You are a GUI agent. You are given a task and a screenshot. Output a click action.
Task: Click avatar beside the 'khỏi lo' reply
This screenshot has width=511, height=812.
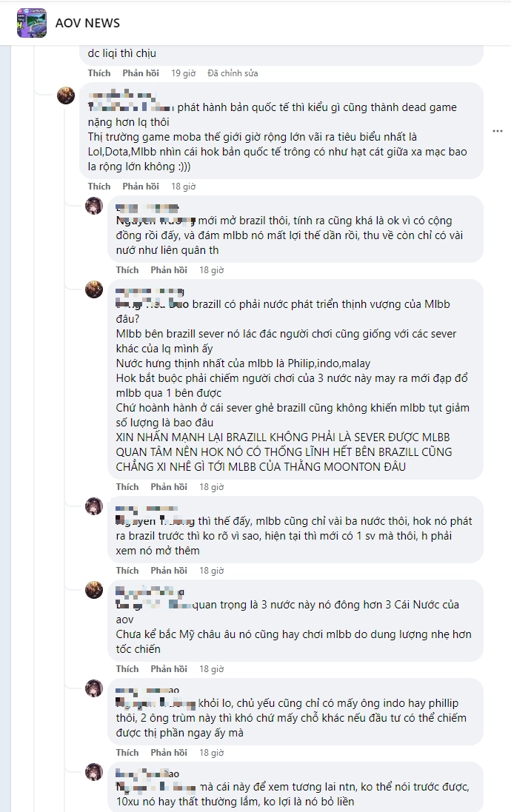94,688
